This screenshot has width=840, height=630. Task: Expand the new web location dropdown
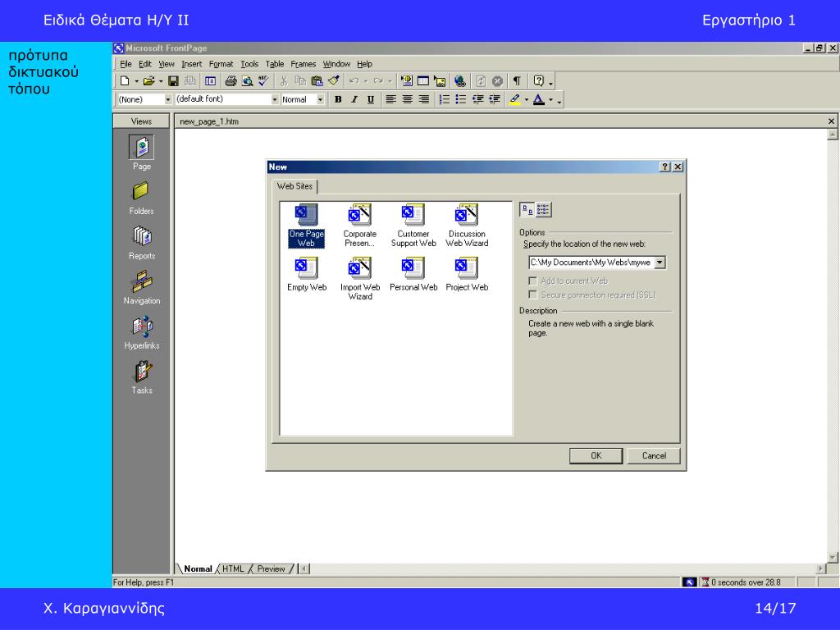[660, 262]
